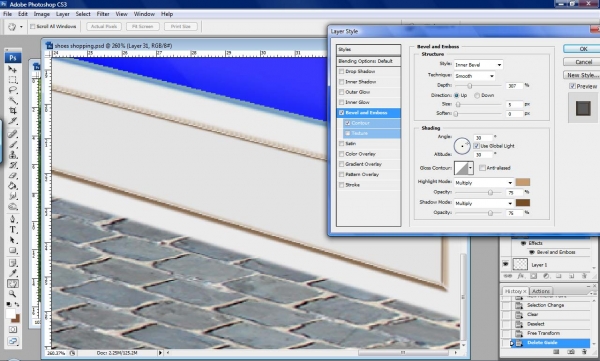Select the Brush tool
Screen dimensions: 600x361
pyautogui.click(x=13, y=144)
